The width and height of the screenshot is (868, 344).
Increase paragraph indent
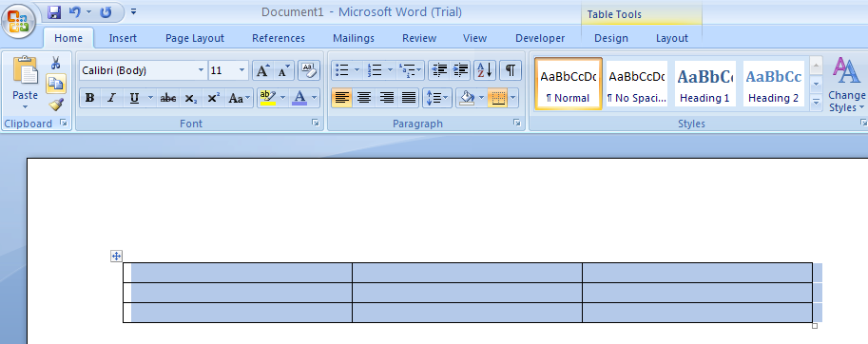coord(460,70)
